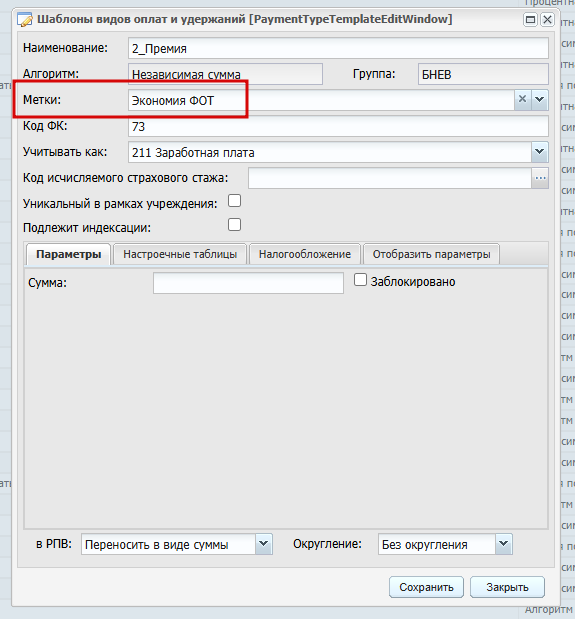
Task: Click the Код исчисляемого страхового стажа field
Action: pos(390,178)
